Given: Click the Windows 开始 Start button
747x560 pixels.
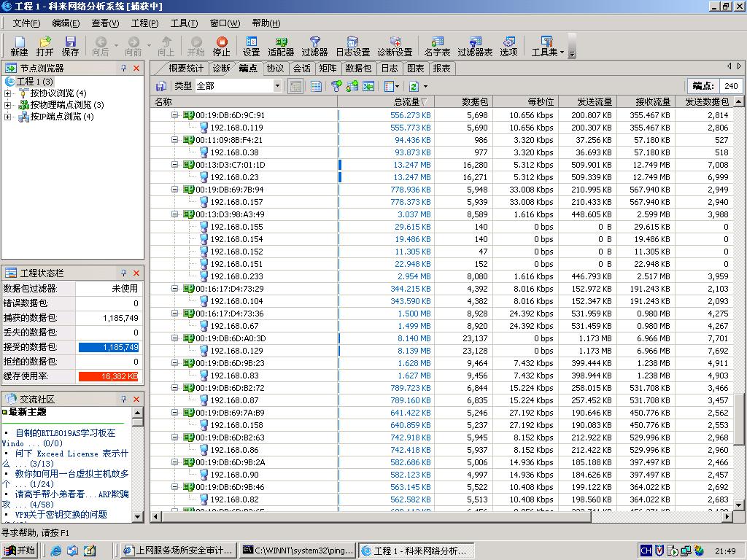Looking at the screenshot, I should (20, 551).
